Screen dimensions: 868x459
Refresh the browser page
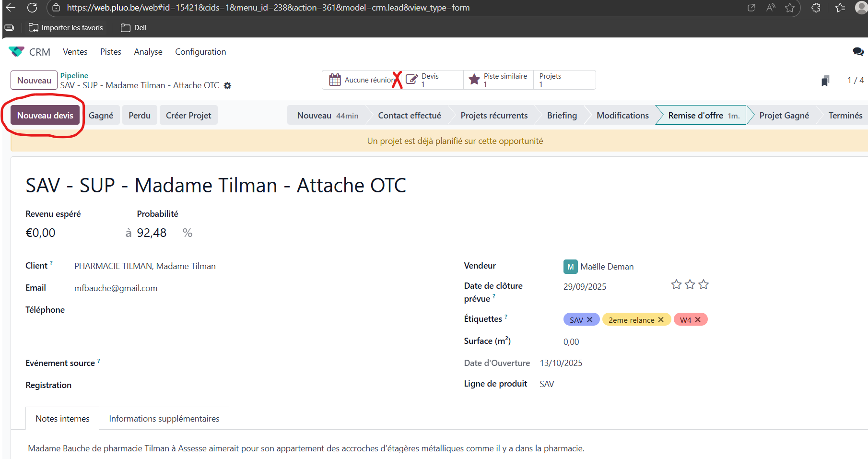32,8
